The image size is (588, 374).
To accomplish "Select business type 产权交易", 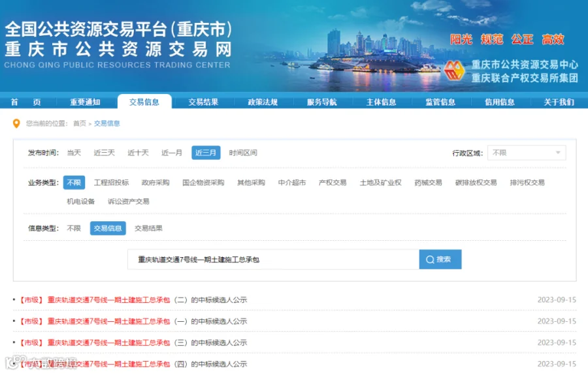I will [x=333, y=183].
